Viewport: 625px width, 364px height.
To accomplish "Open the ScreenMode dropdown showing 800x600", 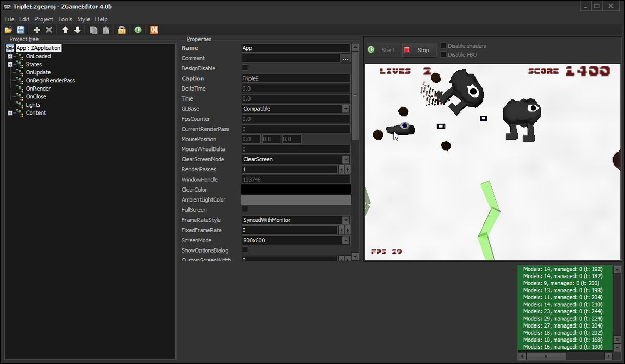I will point(346,240).
